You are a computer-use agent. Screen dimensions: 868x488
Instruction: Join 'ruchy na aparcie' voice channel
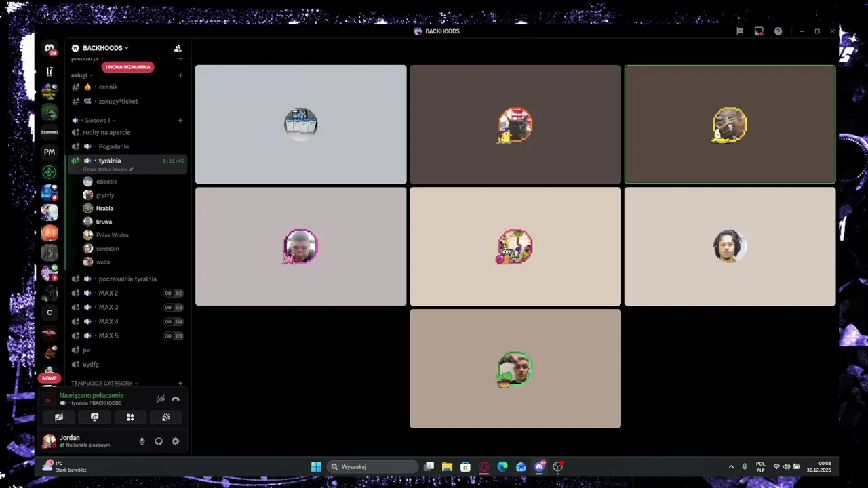click(127, 132)
